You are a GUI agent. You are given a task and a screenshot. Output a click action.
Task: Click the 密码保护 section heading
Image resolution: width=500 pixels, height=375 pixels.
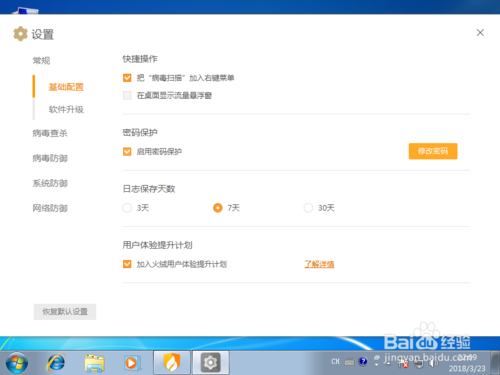(140, 133)
